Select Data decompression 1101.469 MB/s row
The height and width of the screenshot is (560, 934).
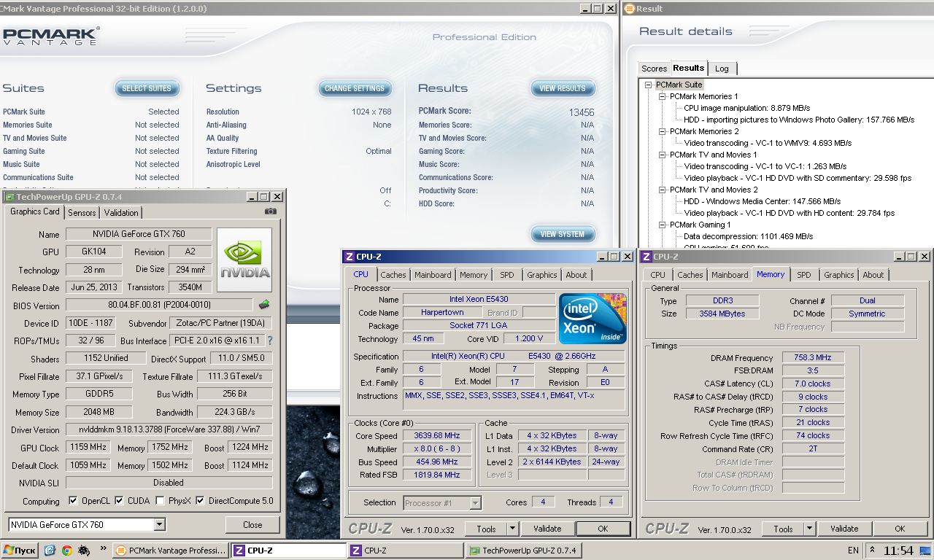click(746, 236)
